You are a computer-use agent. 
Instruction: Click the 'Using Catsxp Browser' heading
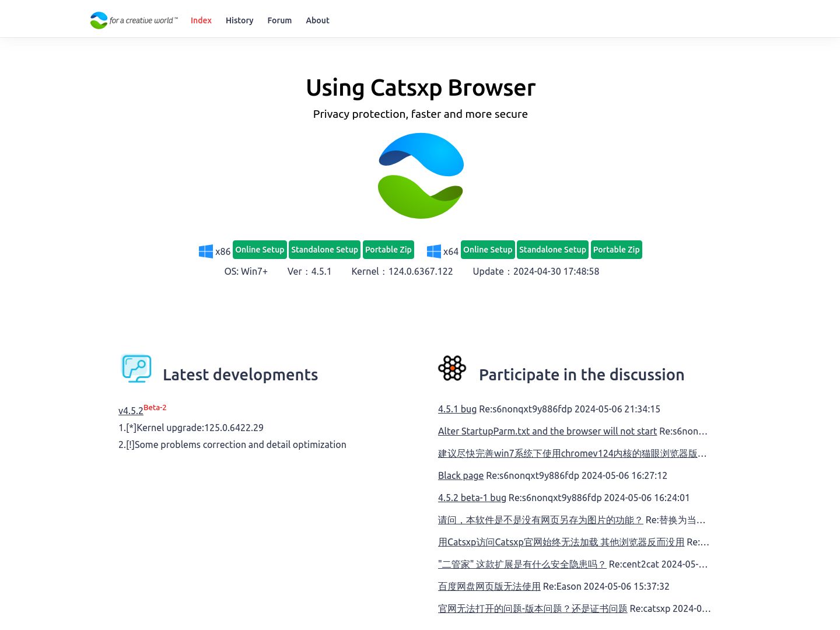421,87
